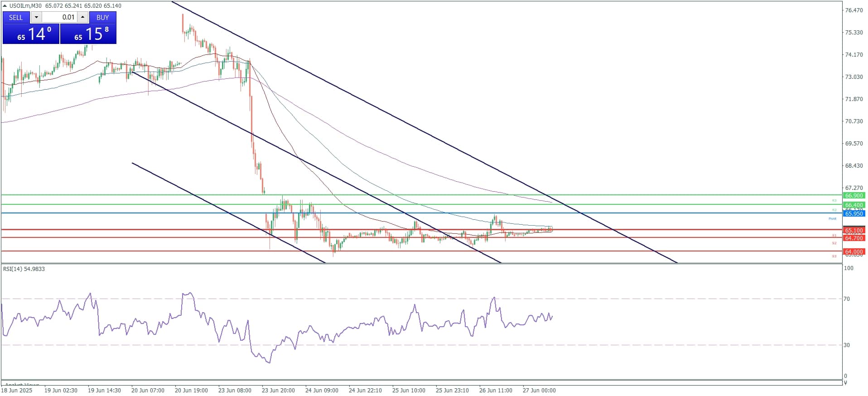Viewport: 868px width, 396px height.
Task: Click 76.470 on the price scale
Action: coord(854,10)
